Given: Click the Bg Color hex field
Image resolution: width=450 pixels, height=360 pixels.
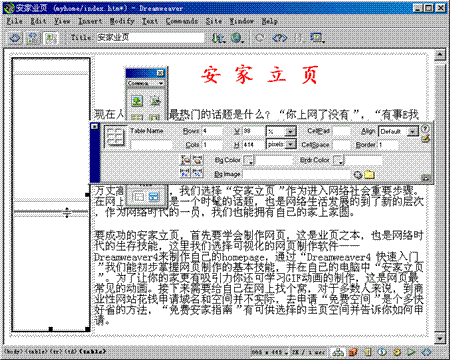Looking at the screenshot, I should (x=274, y=161).
